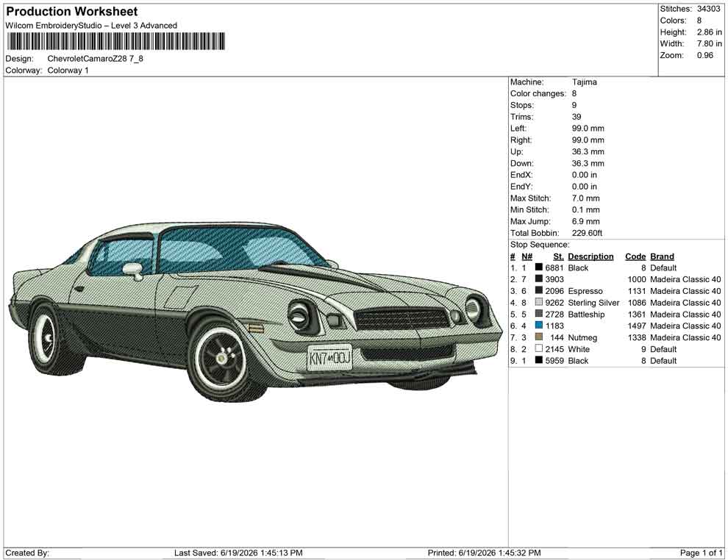Click the code 1000 in row 2
This screenshot has width=728, height=560.
[x=637, y=279]
